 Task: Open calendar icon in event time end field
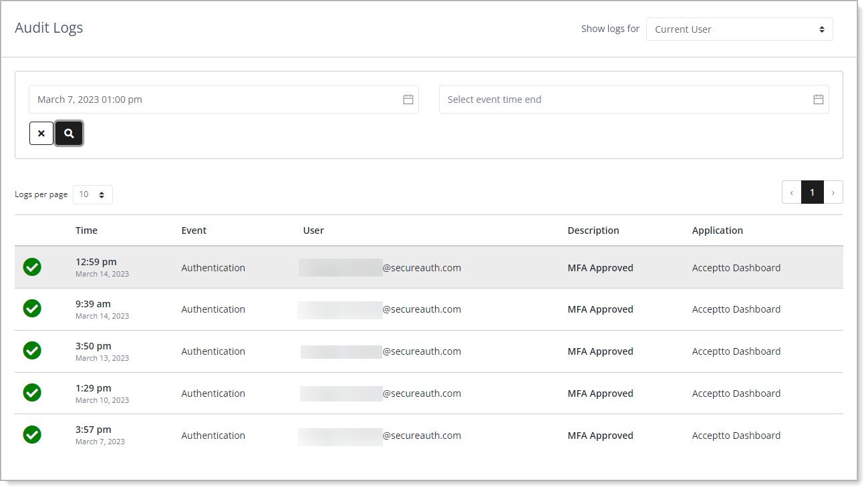click(x=819, y=100)
